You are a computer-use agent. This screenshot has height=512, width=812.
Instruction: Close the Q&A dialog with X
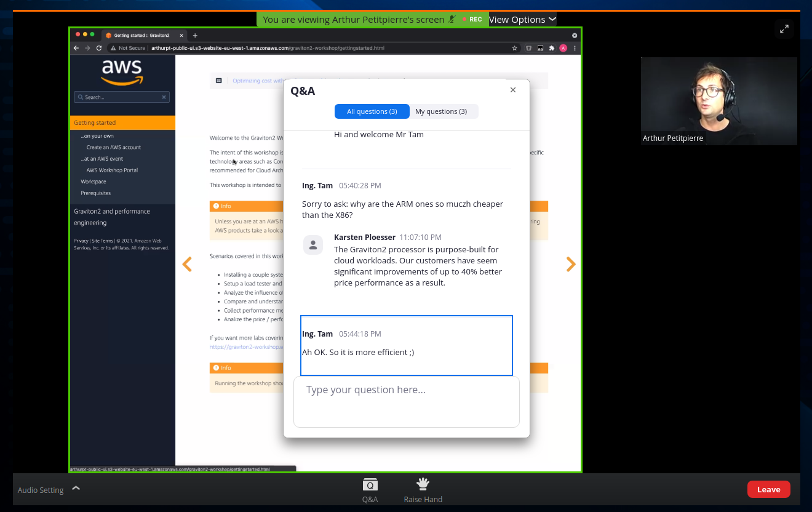pyautogui.click(x=513, y=90)
